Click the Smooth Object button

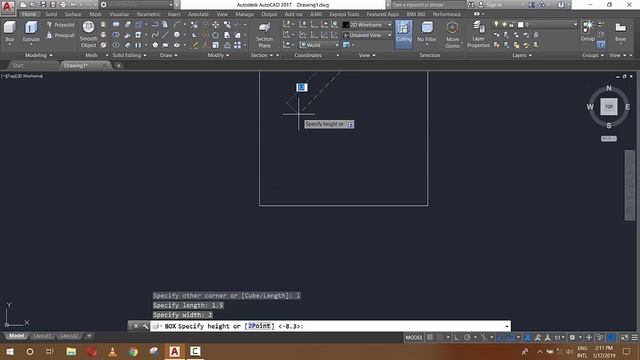[x=89, y=35]
